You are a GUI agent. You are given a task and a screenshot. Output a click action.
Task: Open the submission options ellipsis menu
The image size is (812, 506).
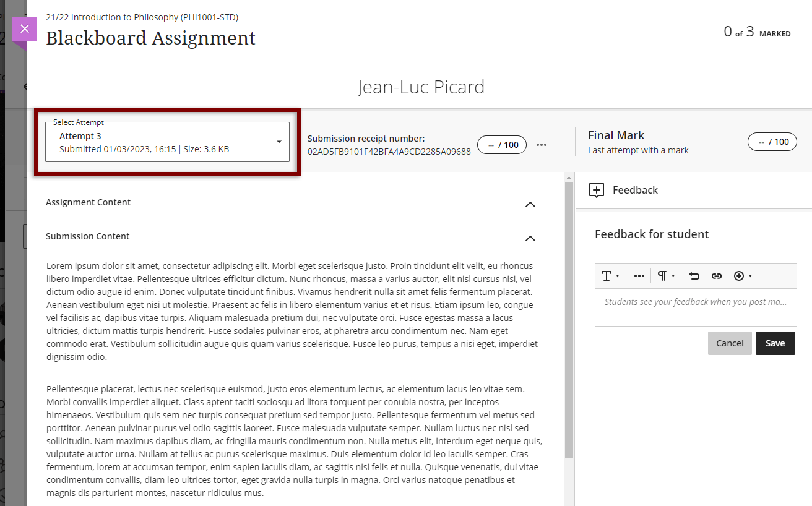[542, 144]
